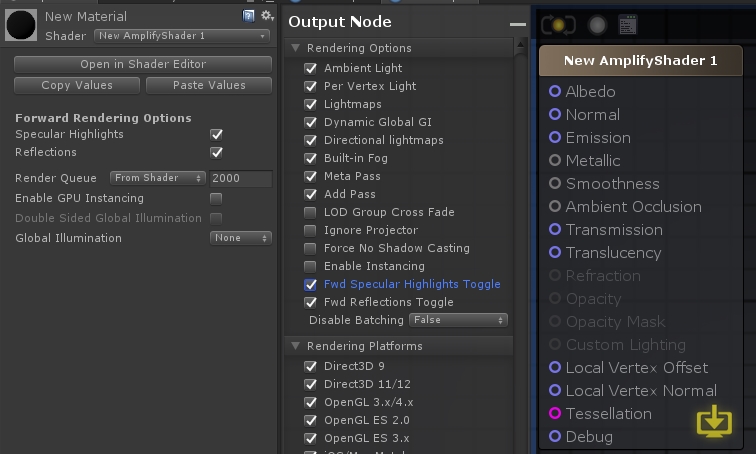This screenshot has height=454, width=756.
Task: Uncheck Direct3D 9 platform
Action: 310,366
